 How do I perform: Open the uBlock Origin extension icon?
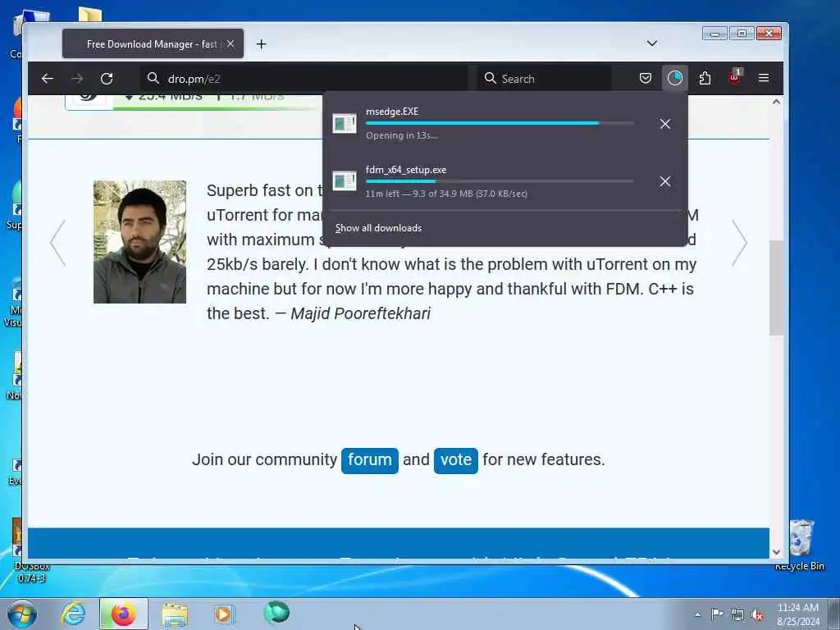734,78
